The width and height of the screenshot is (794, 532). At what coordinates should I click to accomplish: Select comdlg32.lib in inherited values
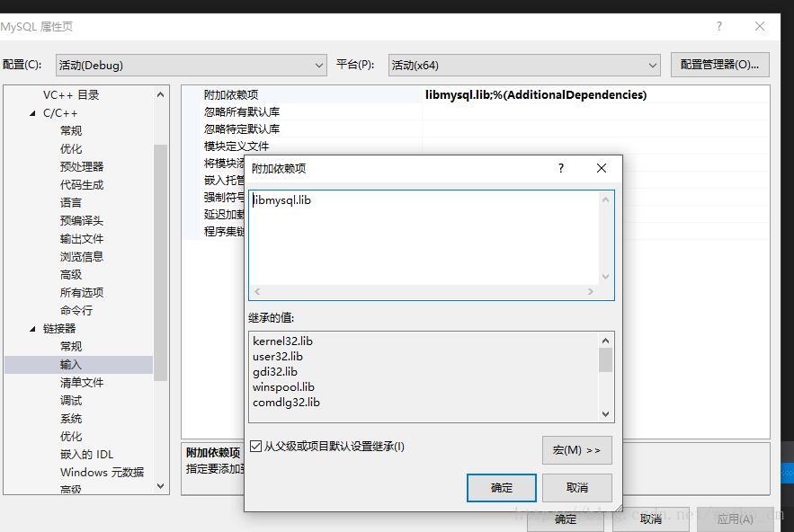tap(286, 403)
